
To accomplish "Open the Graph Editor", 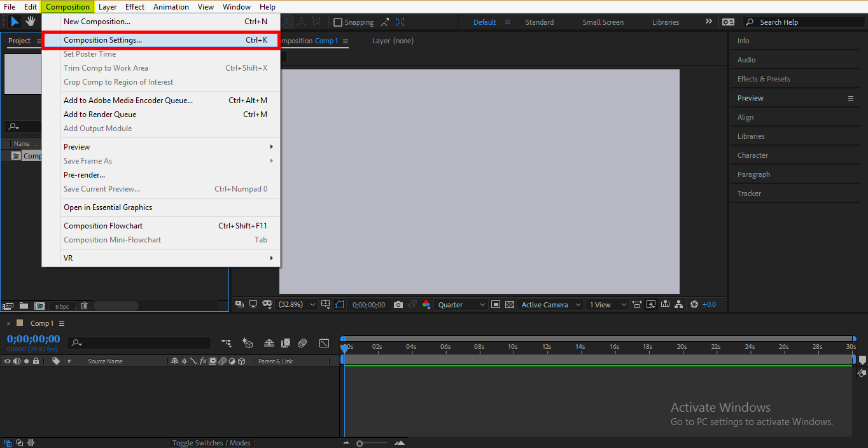I will [324, 343].
